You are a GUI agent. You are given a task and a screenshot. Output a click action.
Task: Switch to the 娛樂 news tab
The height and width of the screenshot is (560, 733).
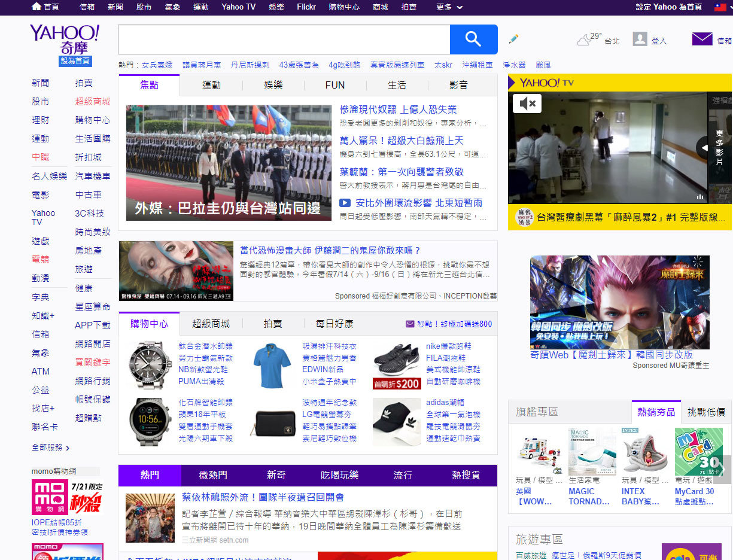click(x=273, y=85)
